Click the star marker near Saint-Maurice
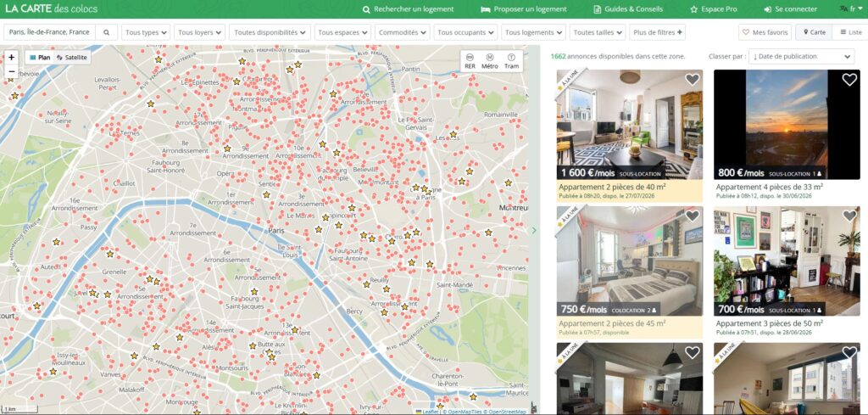The image size is (868, 415). click(473, 396)
